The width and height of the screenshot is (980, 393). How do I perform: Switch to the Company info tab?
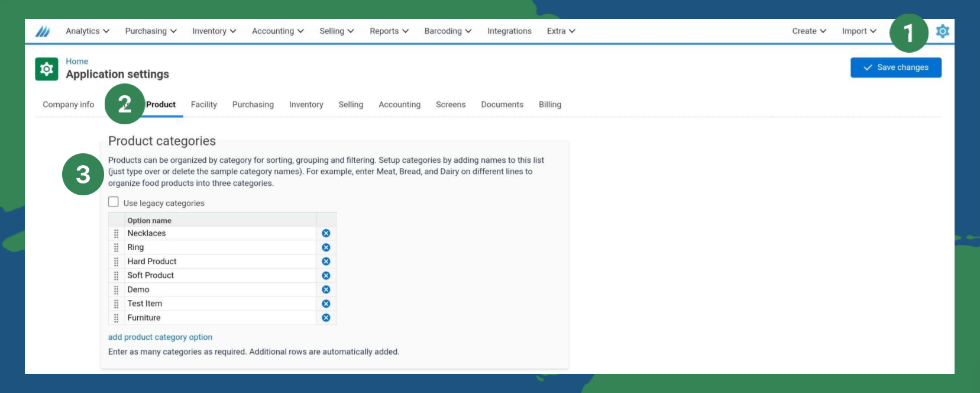[69, 105]
